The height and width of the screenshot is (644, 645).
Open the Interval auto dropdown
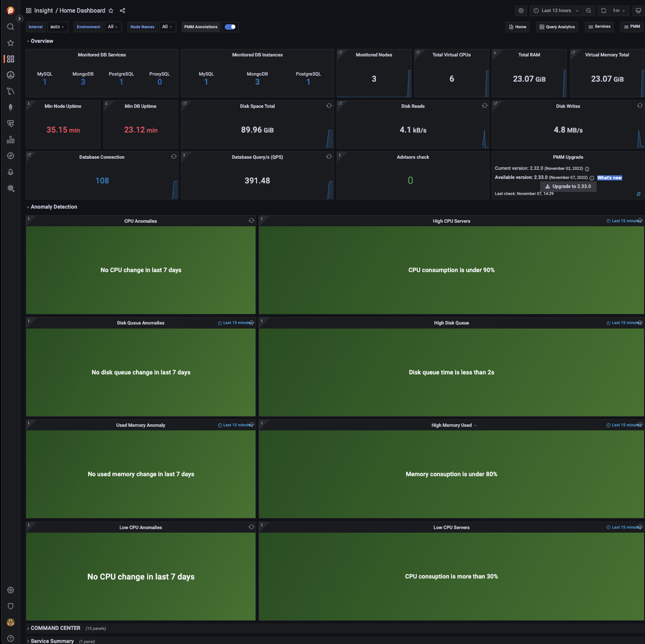tap(57, 27)
